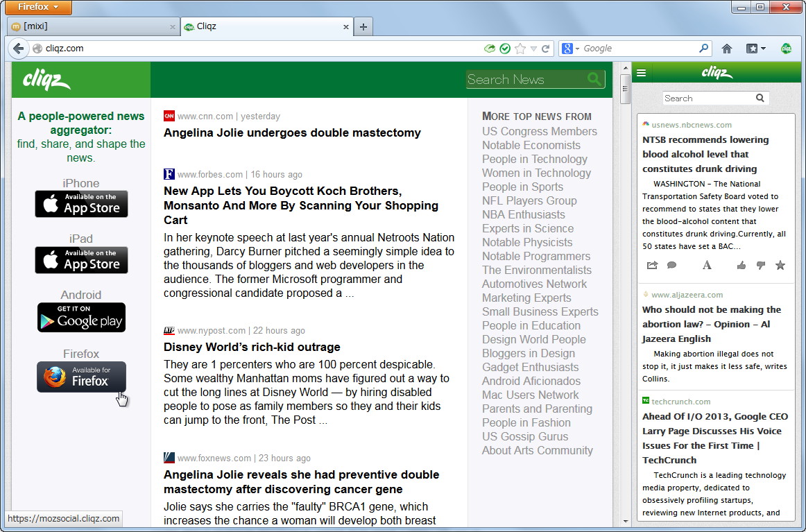Give thumbs up to the NTSB article

[x=741, y=265]
